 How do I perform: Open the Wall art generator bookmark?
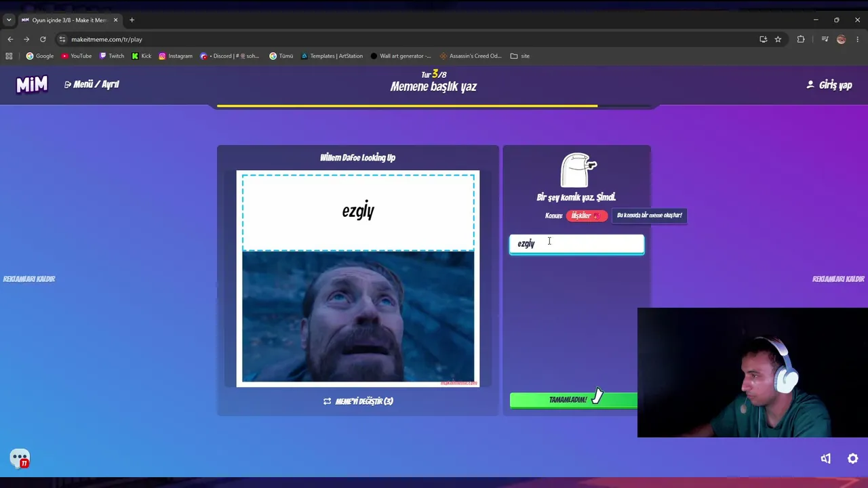pos(401,56)
